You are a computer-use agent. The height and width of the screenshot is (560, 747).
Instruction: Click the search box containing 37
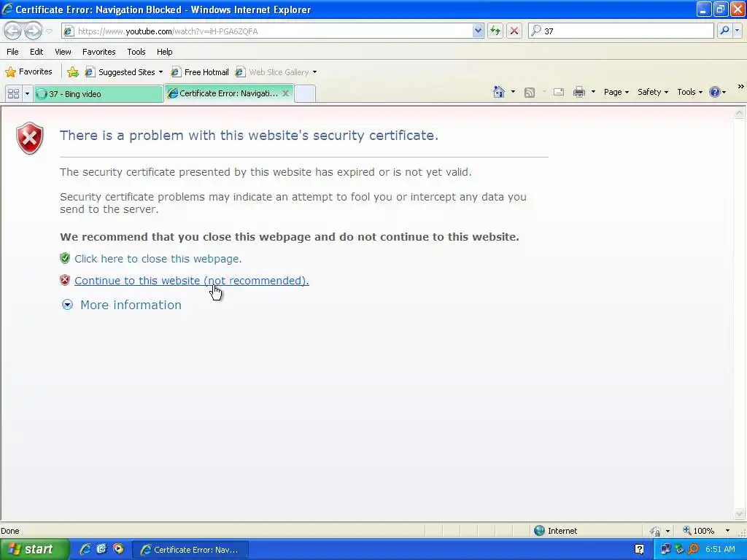622,31
